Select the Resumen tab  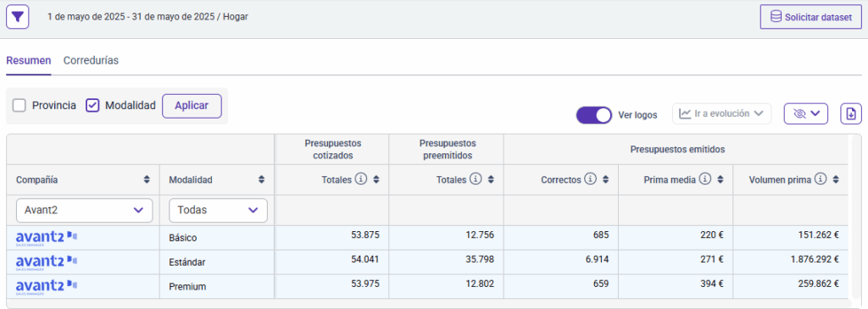pos(29,61)
